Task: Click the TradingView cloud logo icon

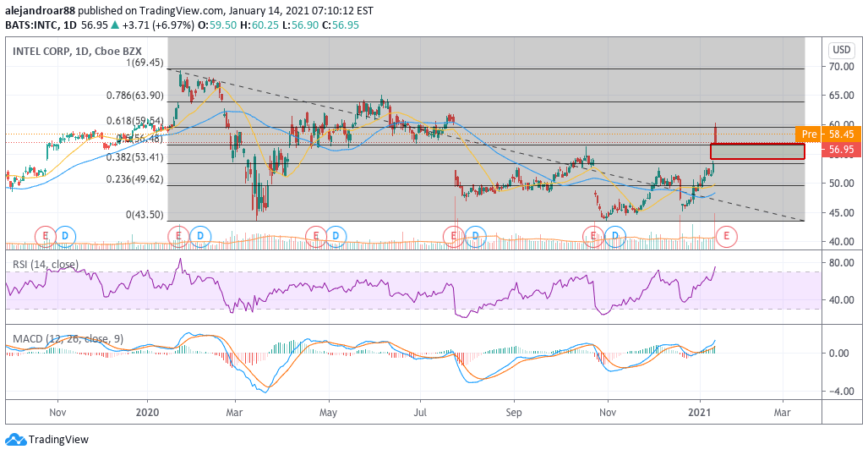Action: [16, 440]
